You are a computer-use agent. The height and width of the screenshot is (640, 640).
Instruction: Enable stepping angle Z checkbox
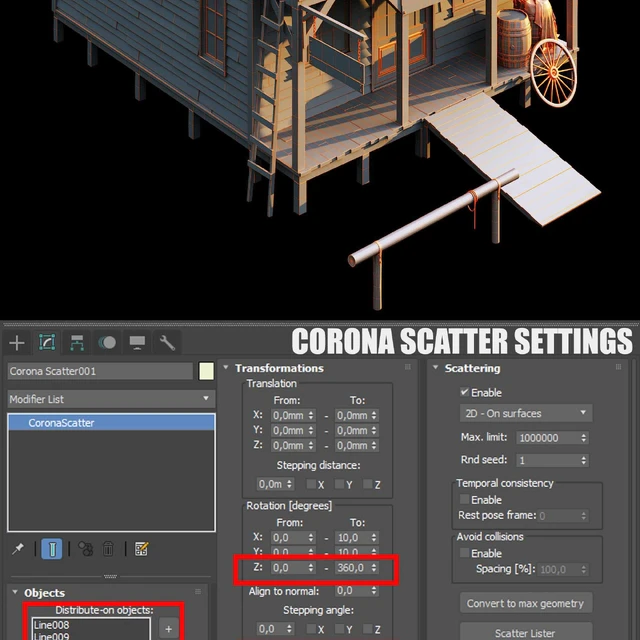[x=367, y=629]
